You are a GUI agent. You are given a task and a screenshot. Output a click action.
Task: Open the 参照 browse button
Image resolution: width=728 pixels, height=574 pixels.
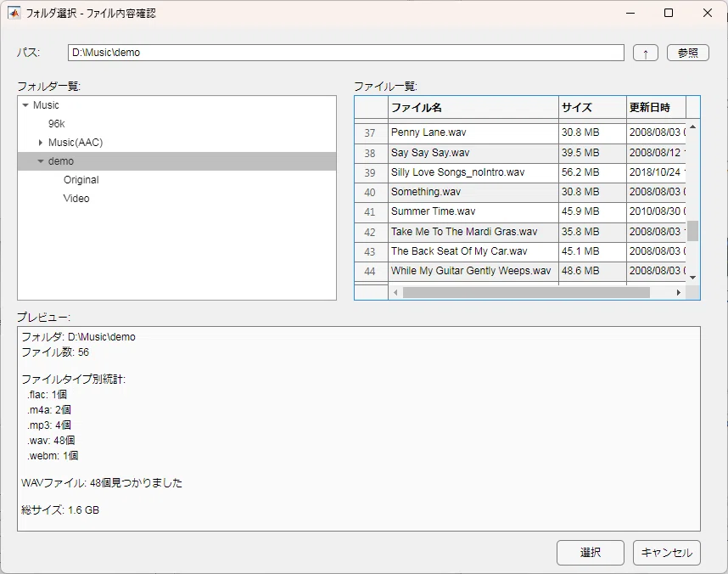click(x=687, y=53)
